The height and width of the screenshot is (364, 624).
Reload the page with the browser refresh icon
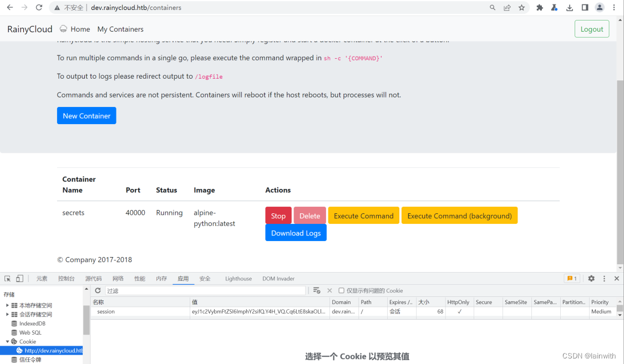[39, 8]
